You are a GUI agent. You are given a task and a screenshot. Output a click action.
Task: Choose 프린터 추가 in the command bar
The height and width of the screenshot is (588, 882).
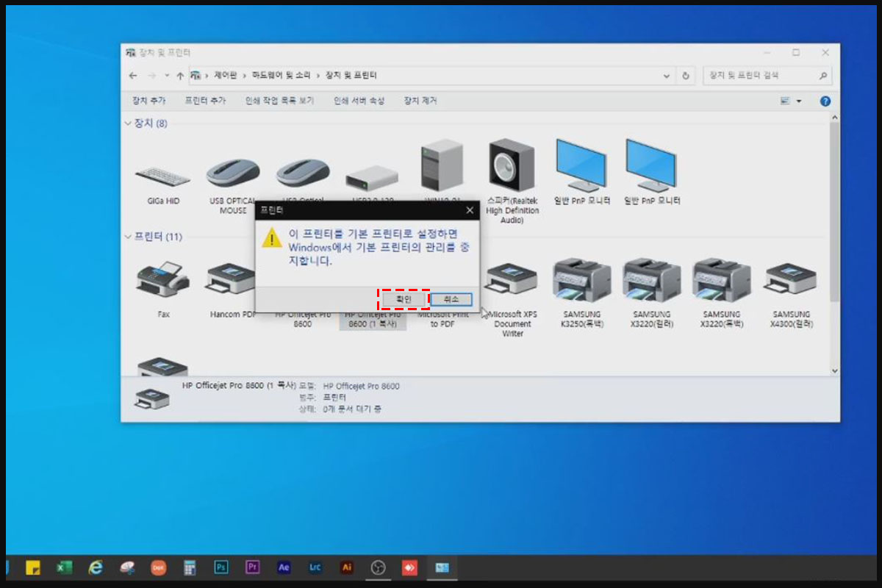205,101
